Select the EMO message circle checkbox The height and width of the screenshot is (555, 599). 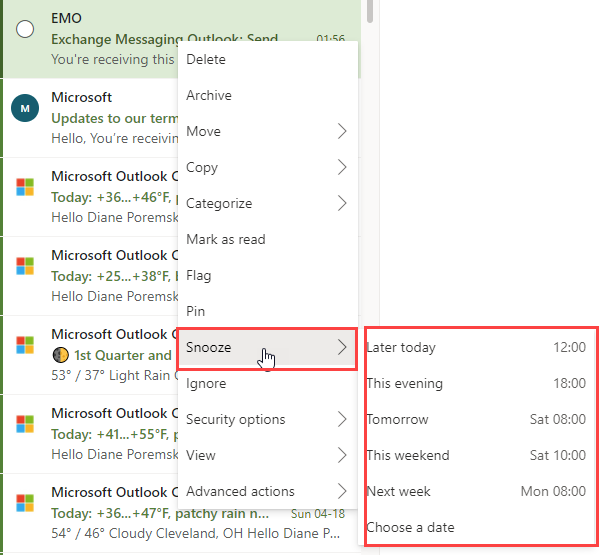tap(25, 29)
